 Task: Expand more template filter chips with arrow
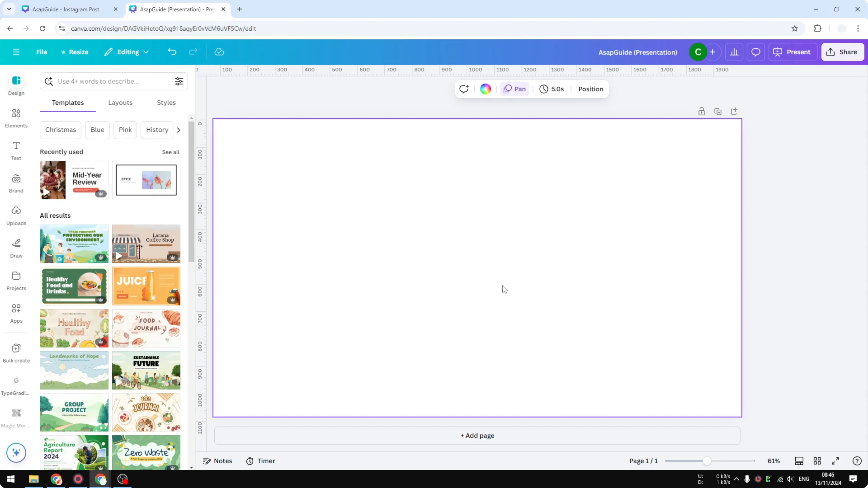(178, 130)
